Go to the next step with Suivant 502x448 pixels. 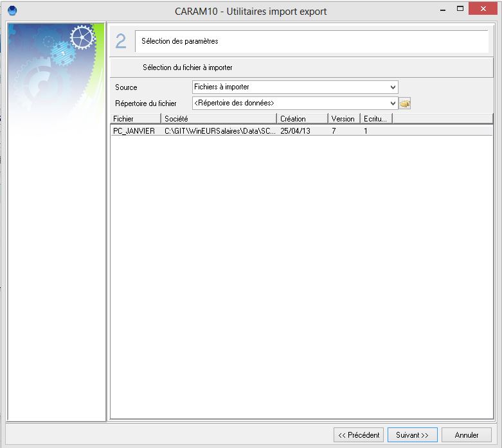413,435
